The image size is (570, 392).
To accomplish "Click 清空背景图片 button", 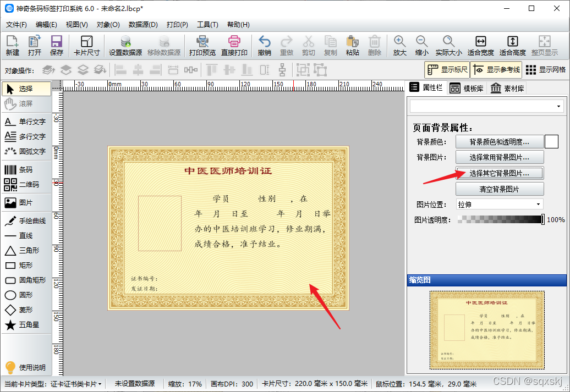I will tap(500, 189).
